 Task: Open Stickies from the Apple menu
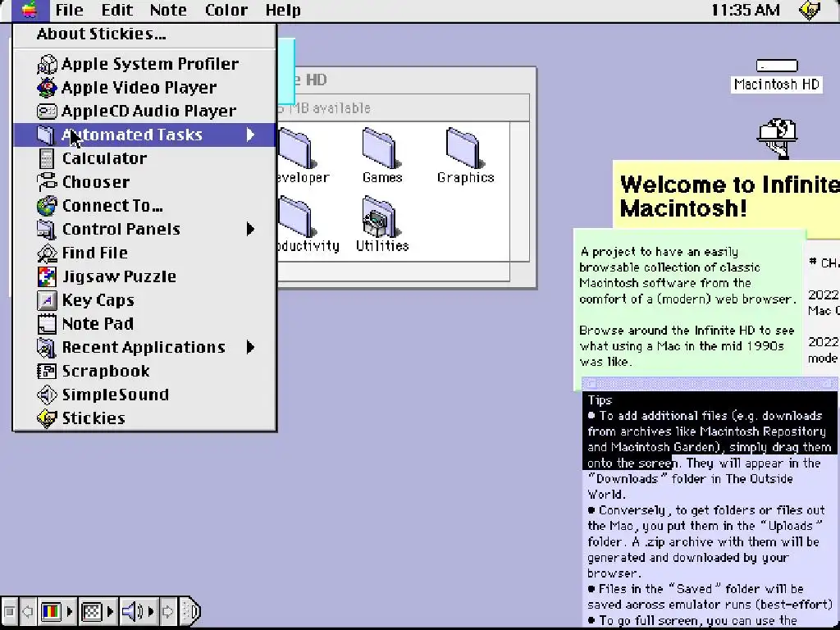point(144,418)
